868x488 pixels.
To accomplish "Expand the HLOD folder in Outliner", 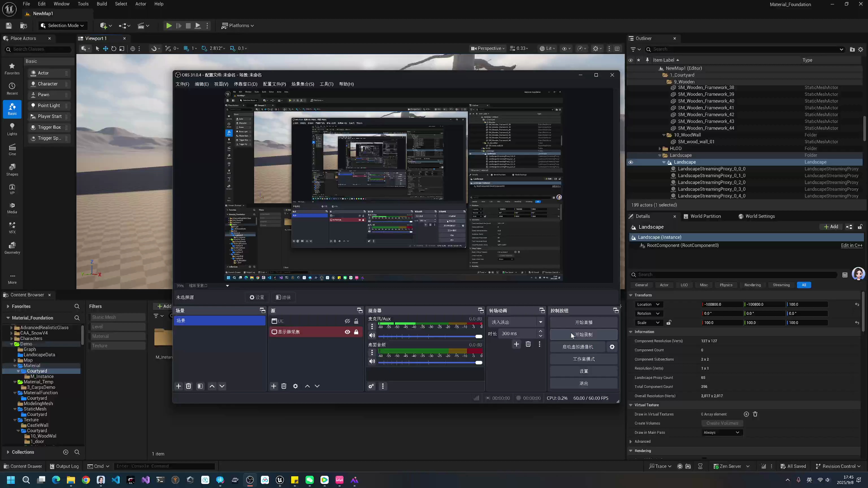I will click(x=660, y=149).
